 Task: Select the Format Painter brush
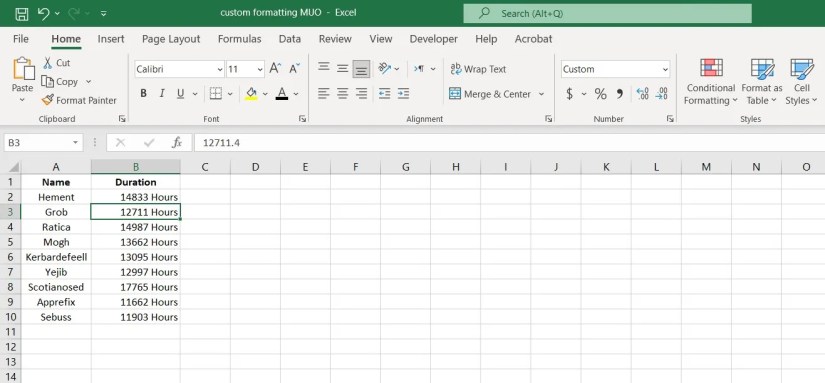pyautogui.click(x=47, y=100)
